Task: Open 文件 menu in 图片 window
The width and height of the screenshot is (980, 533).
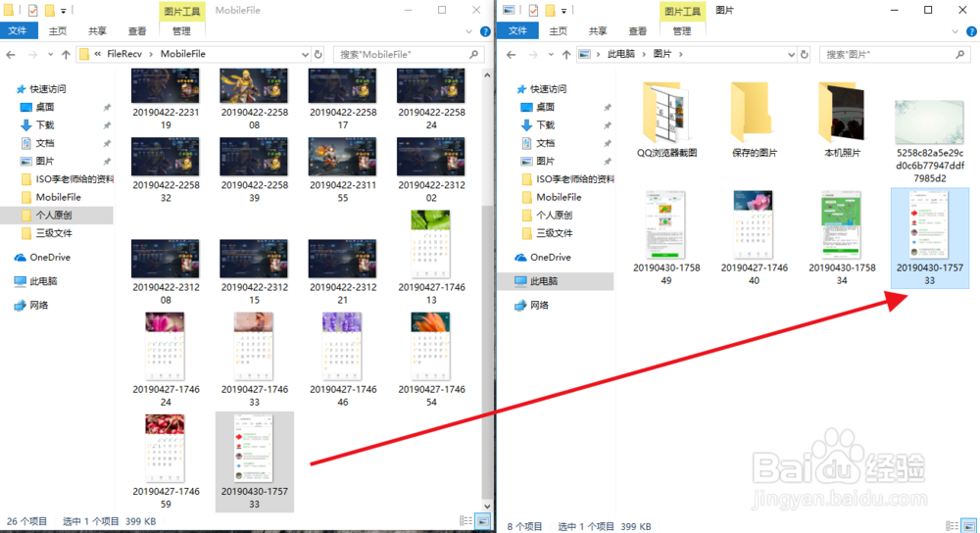Action: tap(518, 30)
